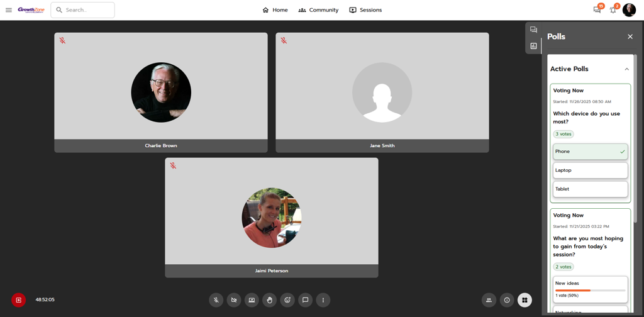The height and width of the screenshot is (317, 644).
Task: Click muted mic icon on Jane Smith tile
Action: [x=284, y=41]
